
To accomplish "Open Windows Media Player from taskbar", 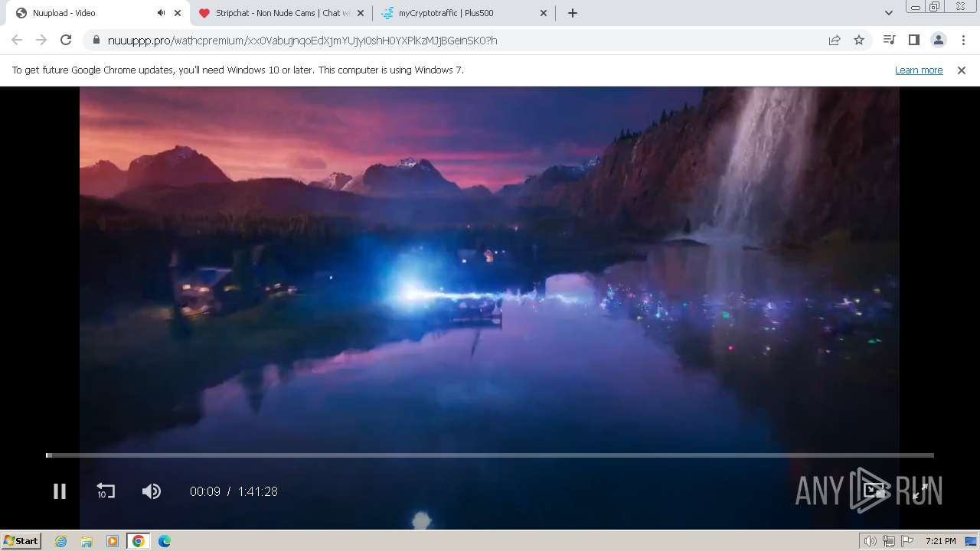I will pos(113,541).
